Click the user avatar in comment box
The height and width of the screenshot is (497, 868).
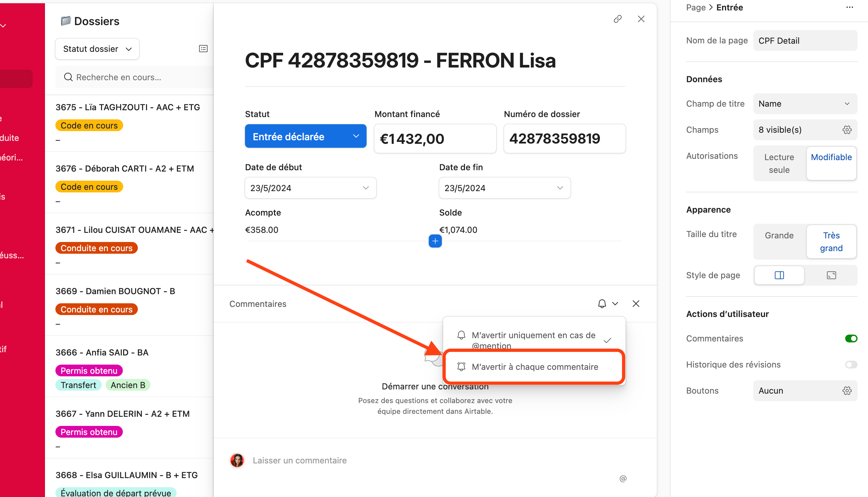(x=237, y=460)
